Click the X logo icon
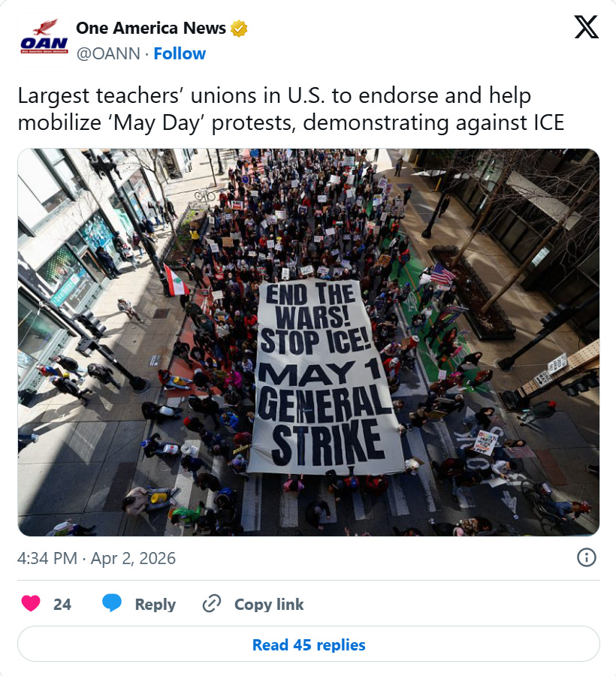Screen dimensions: 616x676 [x=586, y=27]
